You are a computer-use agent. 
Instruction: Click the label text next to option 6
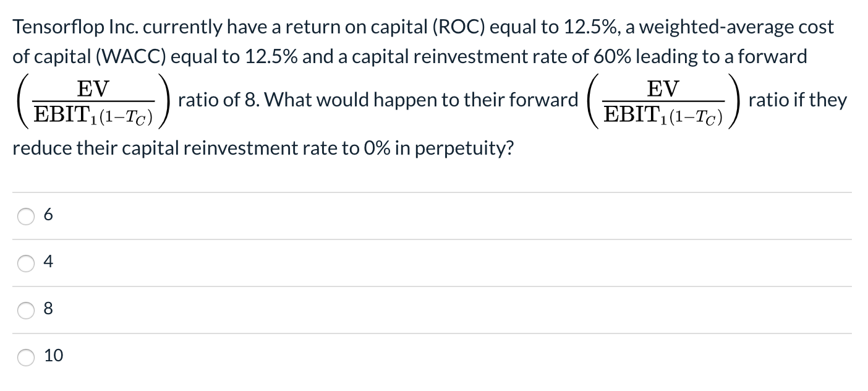(48, 215)
